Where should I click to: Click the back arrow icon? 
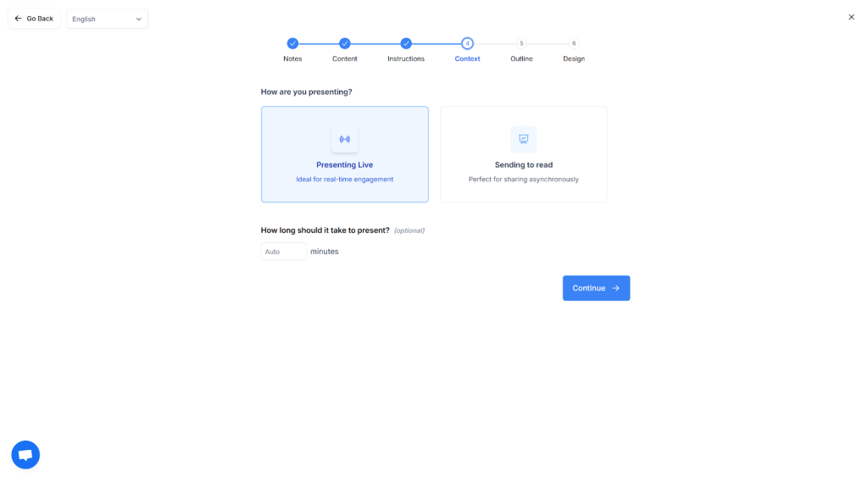pyautogui.click(x=19, y=19)
